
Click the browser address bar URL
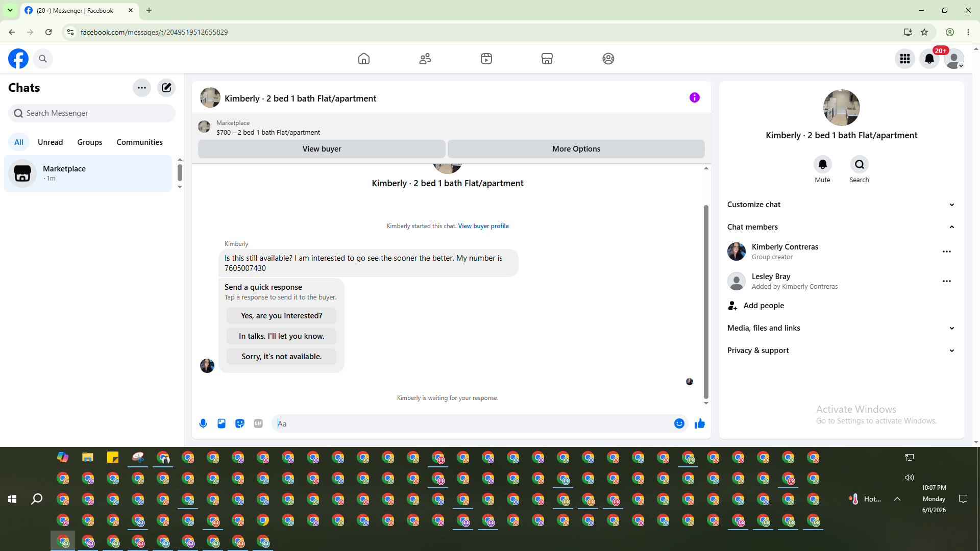[154, 32]
